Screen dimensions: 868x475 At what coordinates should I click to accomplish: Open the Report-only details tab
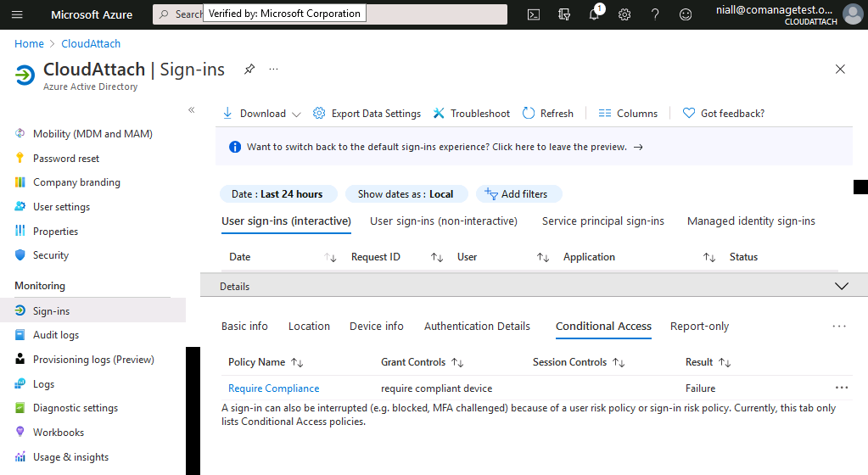point(699,327)
